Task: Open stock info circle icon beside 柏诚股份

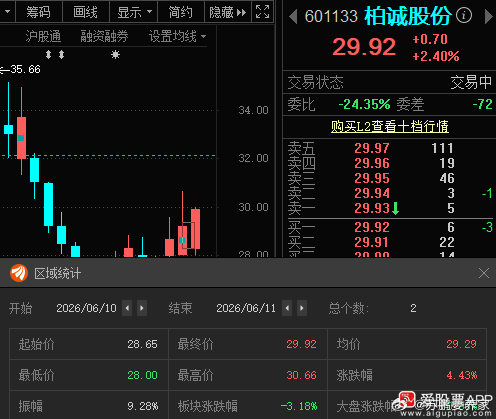Action: coord(464,15)
